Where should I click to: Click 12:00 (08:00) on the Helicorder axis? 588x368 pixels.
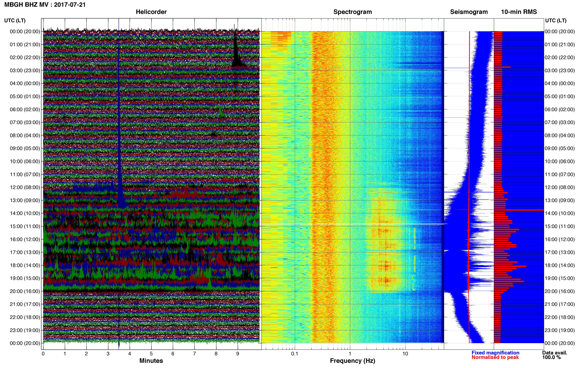coord(25,187)
